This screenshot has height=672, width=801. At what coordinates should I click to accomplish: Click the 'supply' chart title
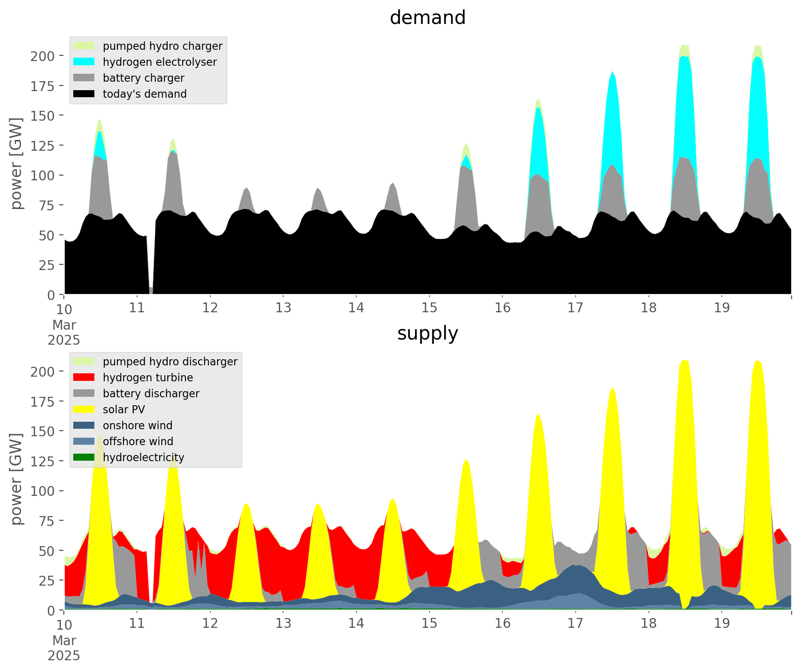pyautogui.click(x=428, y=333)
